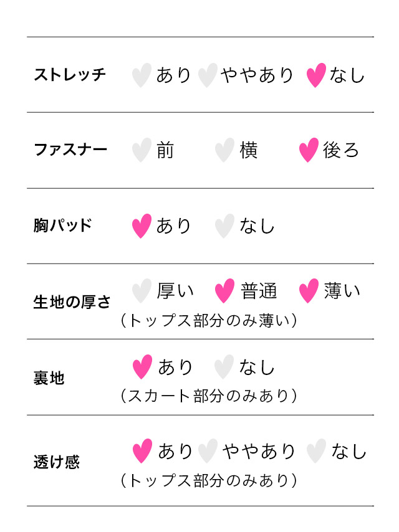This screenshot has width=399, height=532.
Task: Click the pink heart for 胸パッド あり
Action: [x=142, y=226]
